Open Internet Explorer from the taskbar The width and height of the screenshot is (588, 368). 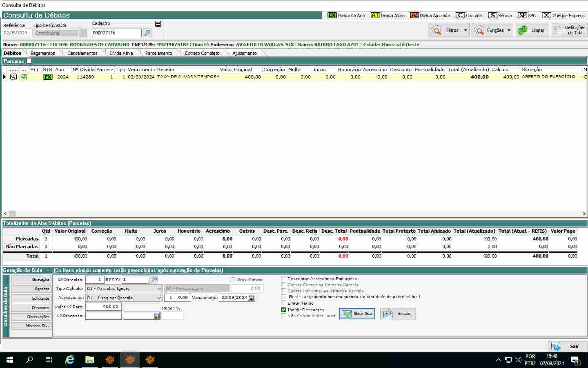[x=70, y=360]
